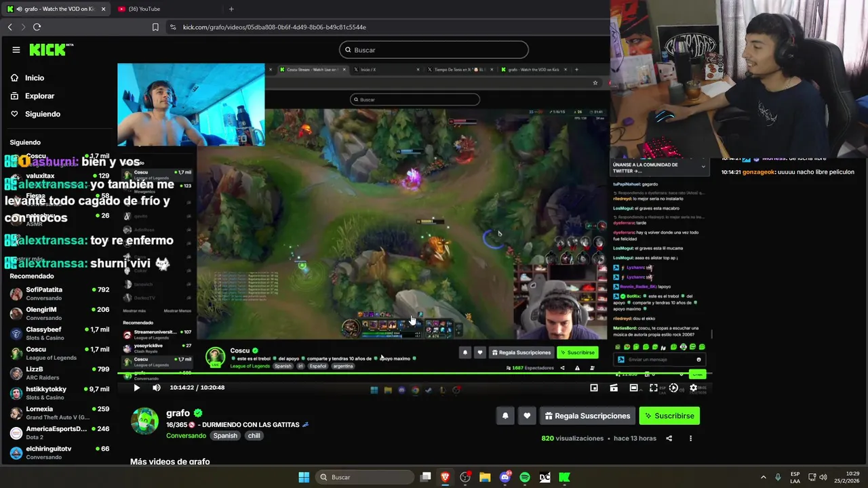868x488 pixels.
Task: Expand hidden system tray icons
Action: 763,477
